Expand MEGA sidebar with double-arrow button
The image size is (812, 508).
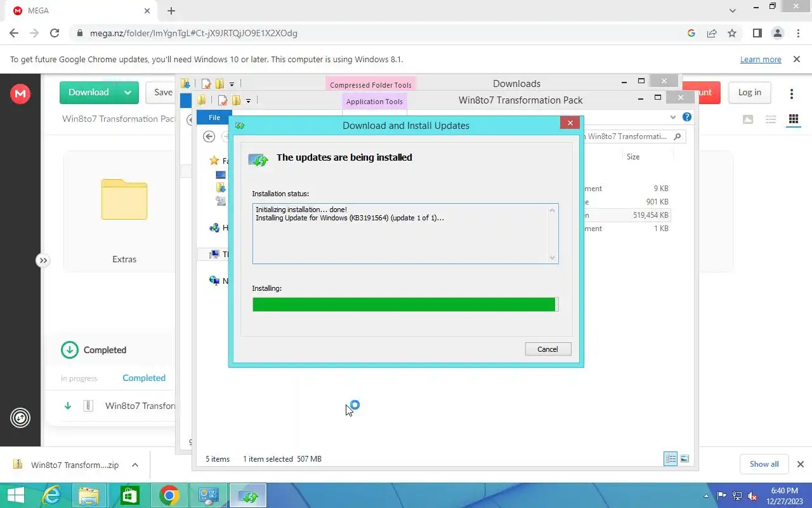click(43, 260)
